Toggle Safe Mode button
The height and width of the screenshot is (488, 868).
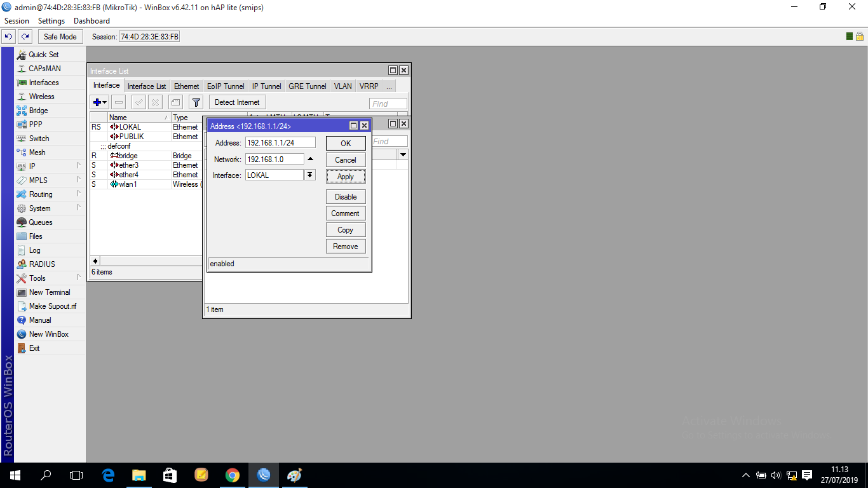pos(60,37)
